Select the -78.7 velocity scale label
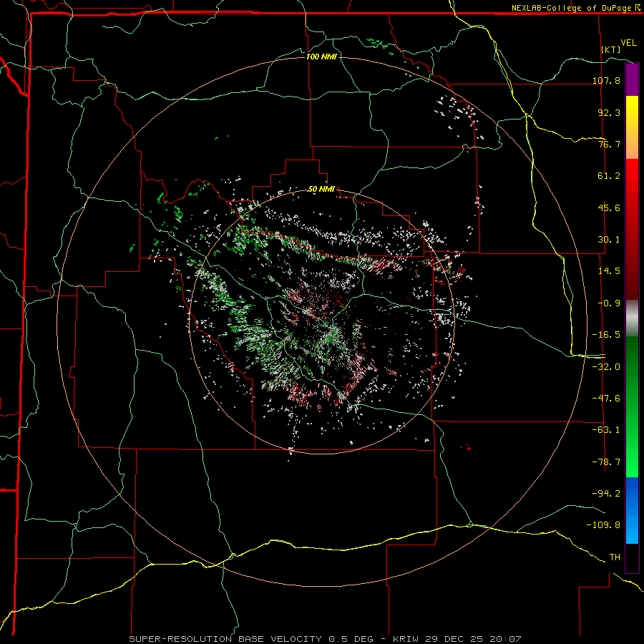The image size is (644, 644). 606,462
